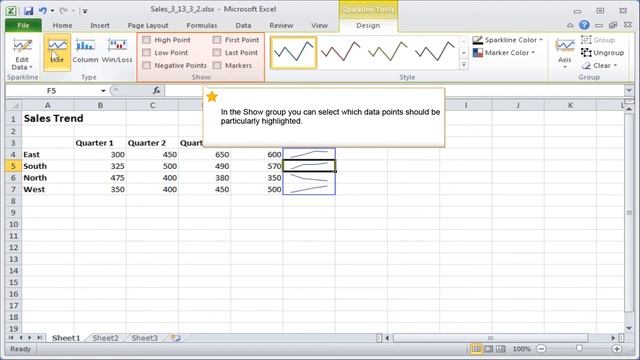Image resolution: width=640 pixels, height=360 pixels.
Task: Click the Name Box showing F5
Action: [52, 91]
